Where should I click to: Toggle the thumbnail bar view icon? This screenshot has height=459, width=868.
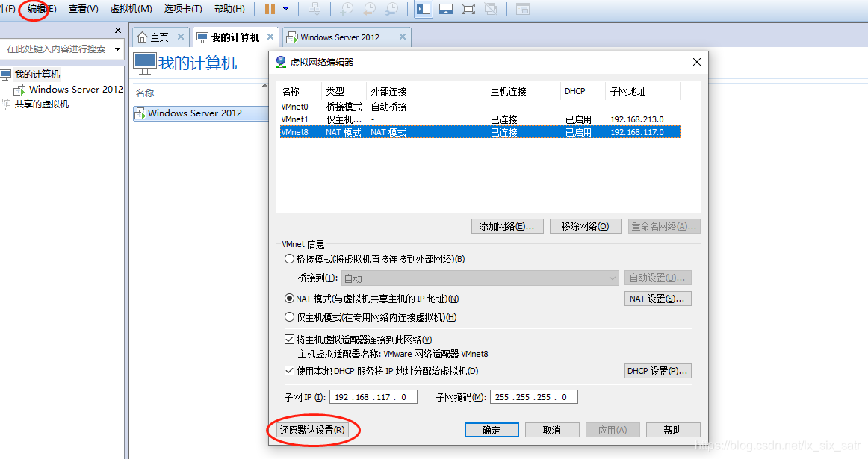point(446,9)
